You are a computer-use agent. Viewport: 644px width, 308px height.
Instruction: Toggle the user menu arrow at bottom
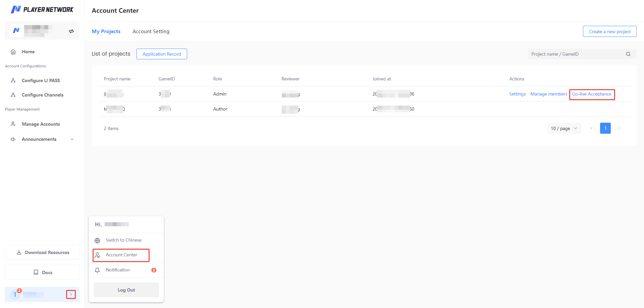click(x=71, y=294)
